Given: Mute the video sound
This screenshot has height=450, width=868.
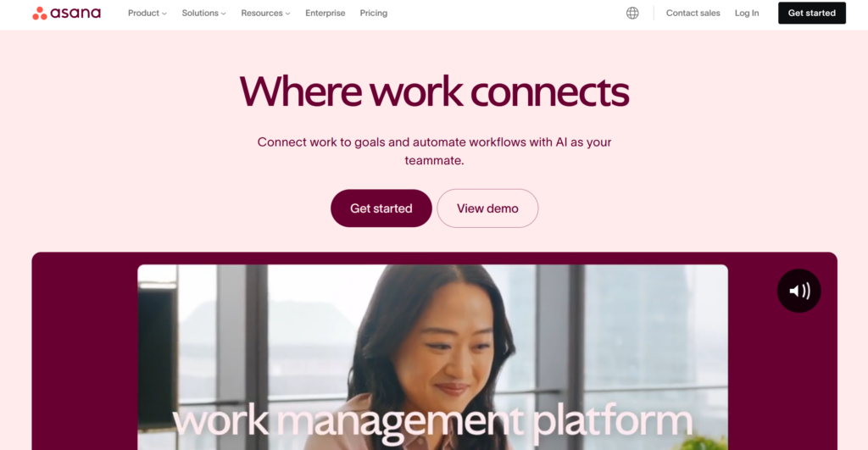Looking at the screenshot, I should point(798,291).
